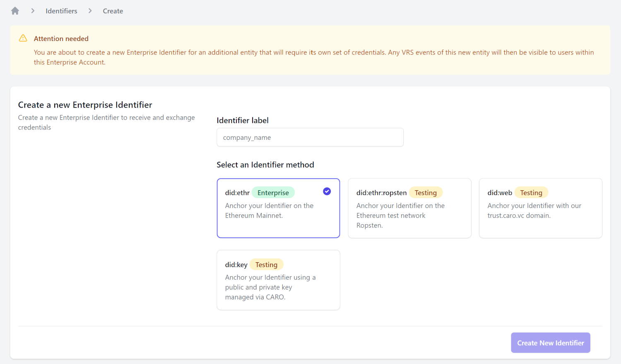Click the first breadcrumb chevron separator
Screen dimensions: 621x364
click(x=33, y=11)
